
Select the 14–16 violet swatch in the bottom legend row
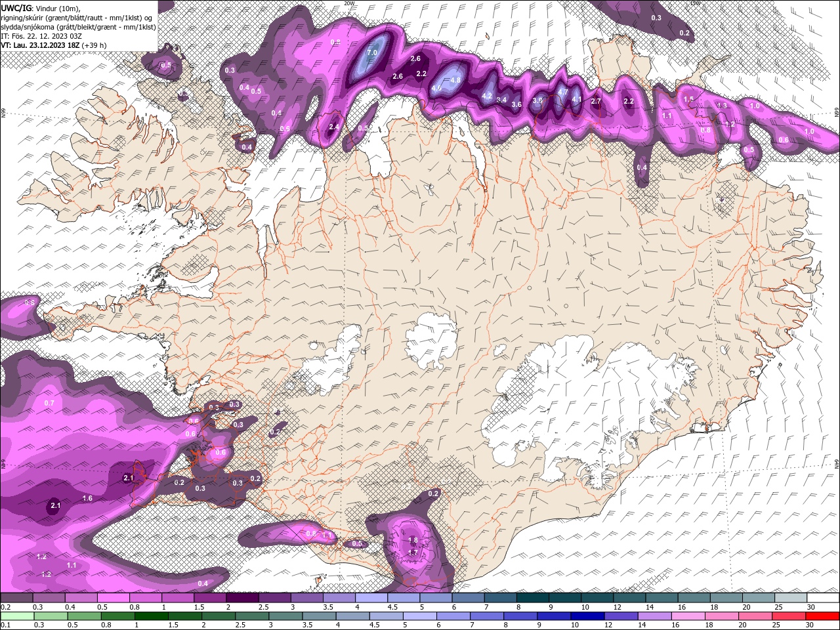pyautogui.click(x=655, y=616)
